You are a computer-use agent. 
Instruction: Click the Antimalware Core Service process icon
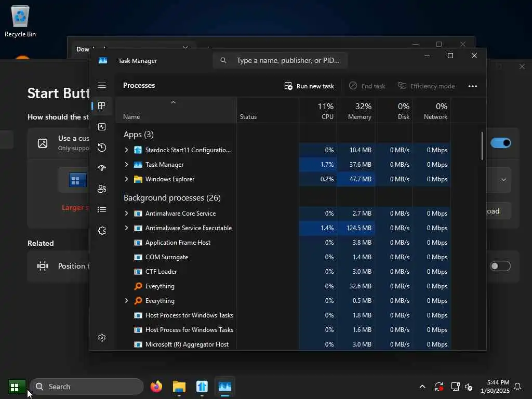tap(138, 214)
